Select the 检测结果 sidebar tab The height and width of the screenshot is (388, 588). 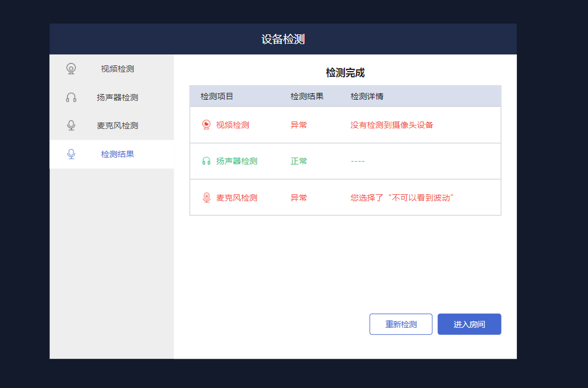tap(117, 154)
